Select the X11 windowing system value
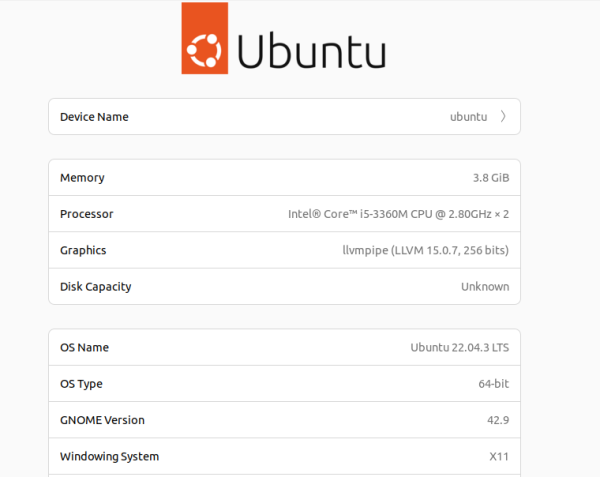 click(499, 456)
